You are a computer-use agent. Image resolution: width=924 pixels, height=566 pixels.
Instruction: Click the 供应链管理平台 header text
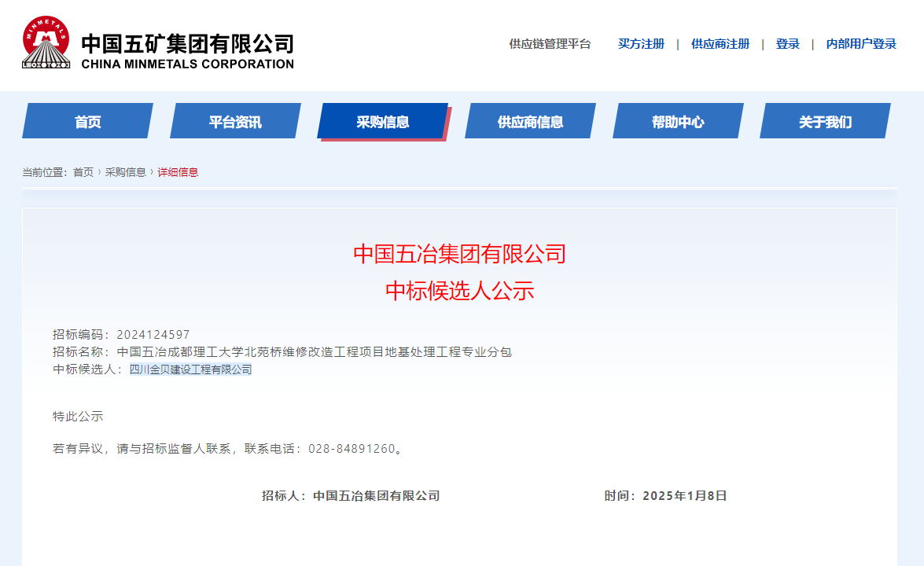[x=550, y=44]
